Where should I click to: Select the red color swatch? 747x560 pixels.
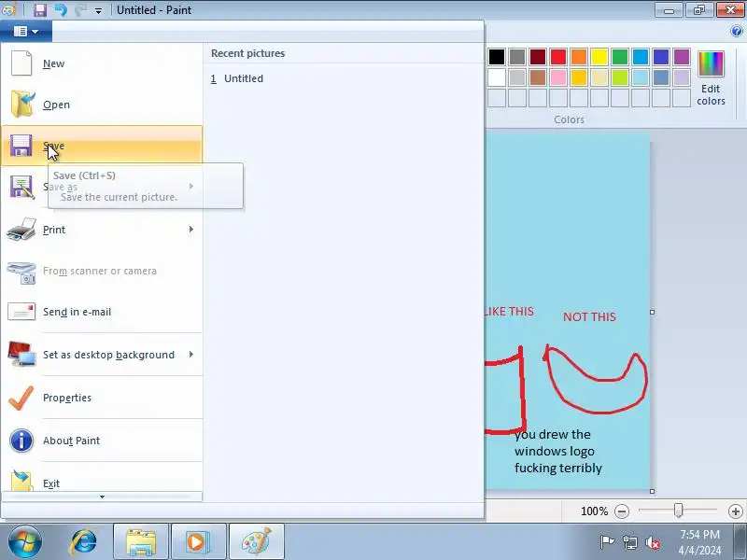[x=557, y=57]
